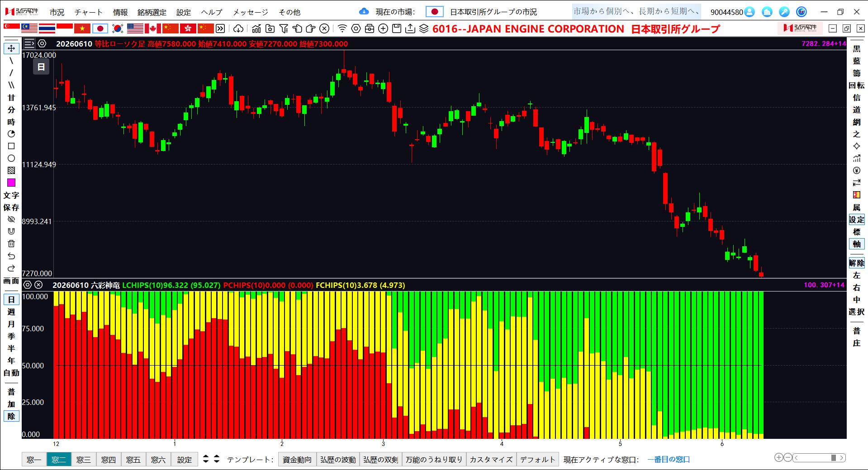868x470 pixels.
Task: Zoom in with the bottom plus button
Action: point(778,457)
